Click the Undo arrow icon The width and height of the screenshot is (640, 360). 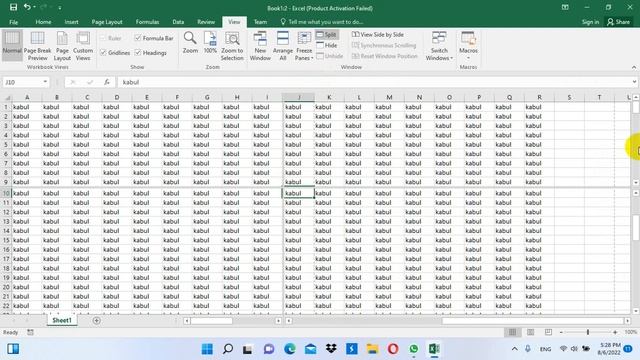pyautogui.click(x=27, y=7)
